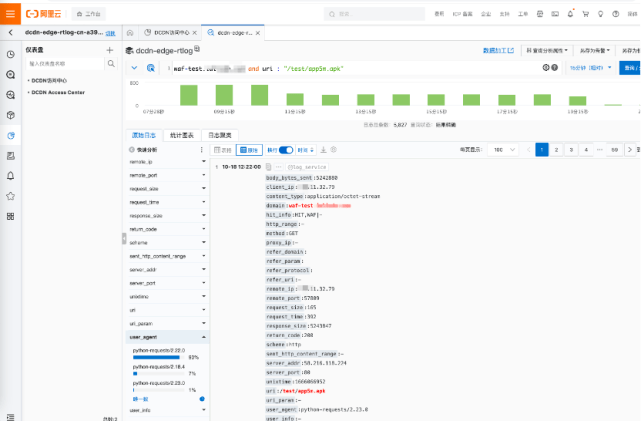Image resolution: width=641 pixels, height=421 pixels.
Task: Click the dashboard name search field
Action: tap(62, 63)
